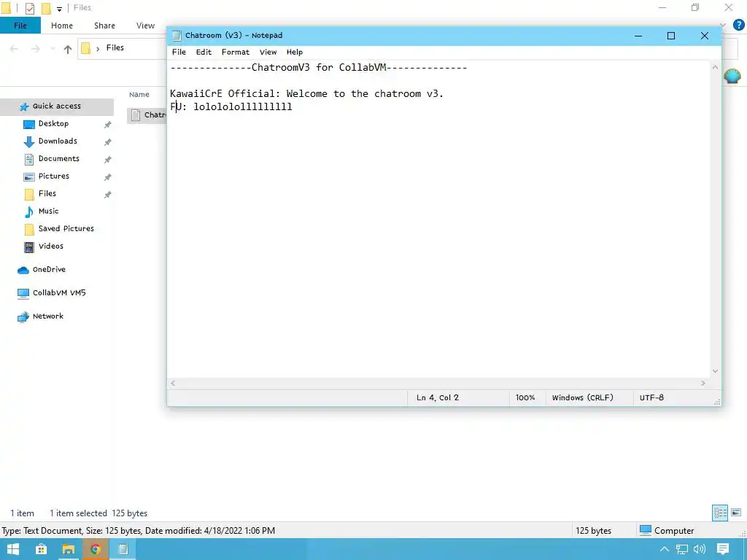
Task: Open Google Chrome from taskbar
Action: (96, 550)
